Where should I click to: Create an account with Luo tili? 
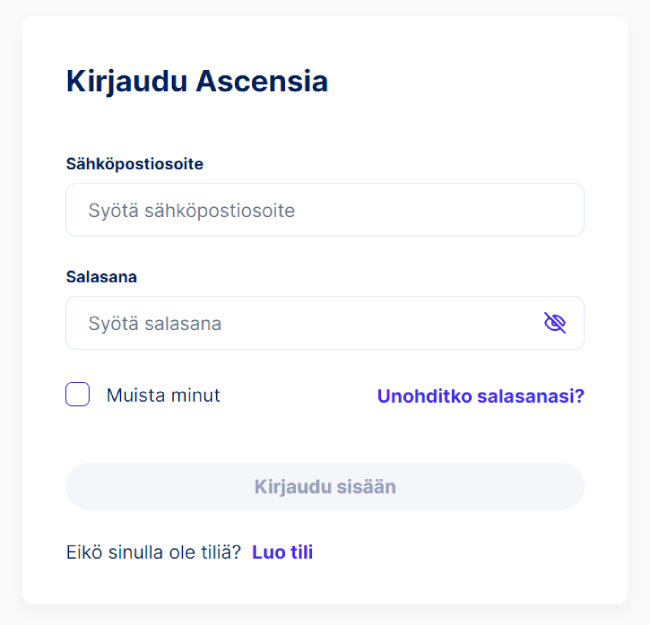tap(282, 551)
